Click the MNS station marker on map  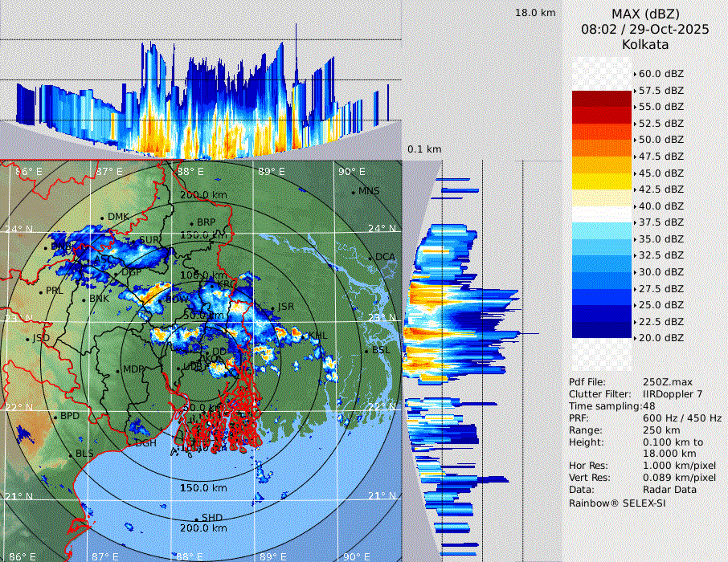click(353, 192)
